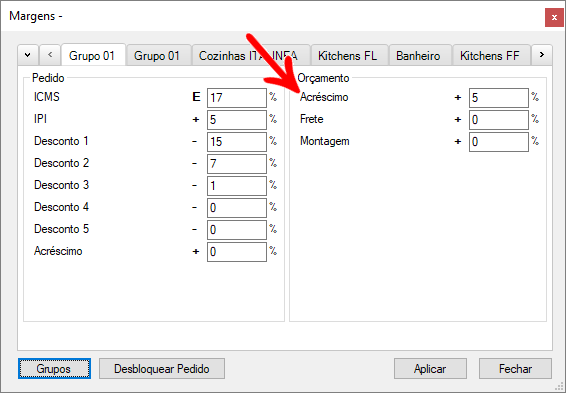Viewport: 566px width, 393px height.
Task: Focus the Frete percentage input field
Action: tap(499, 120)
